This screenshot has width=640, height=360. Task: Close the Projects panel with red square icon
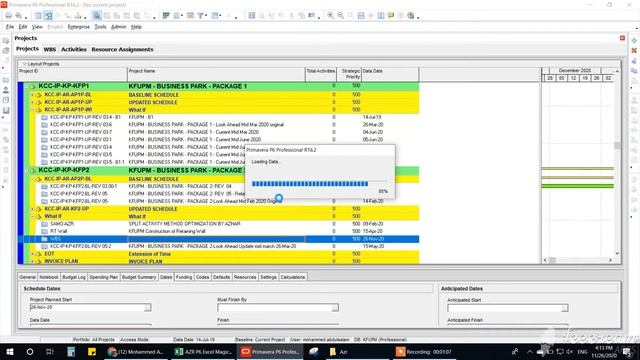(x=622, y=38)
